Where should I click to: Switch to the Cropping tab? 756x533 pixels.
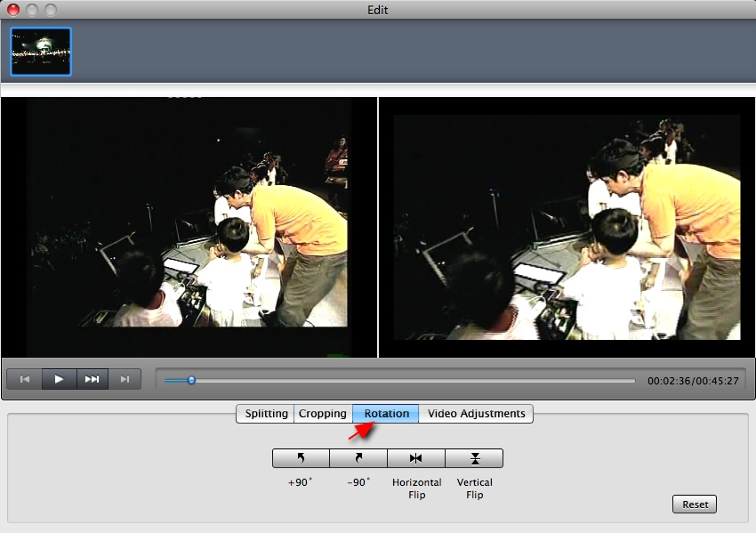point(323,414)
